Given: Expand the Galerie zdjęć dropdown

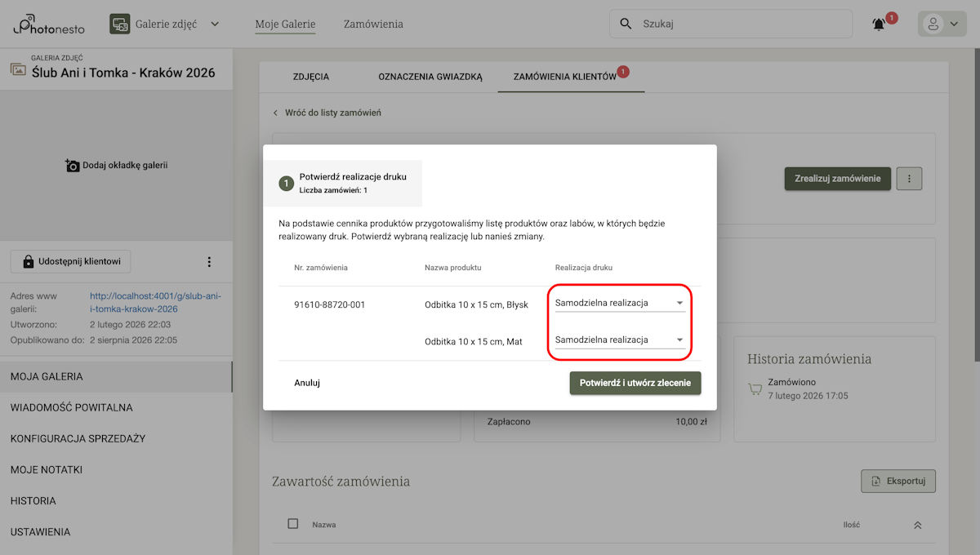Looking at the screenshot, I should [215, 24].
